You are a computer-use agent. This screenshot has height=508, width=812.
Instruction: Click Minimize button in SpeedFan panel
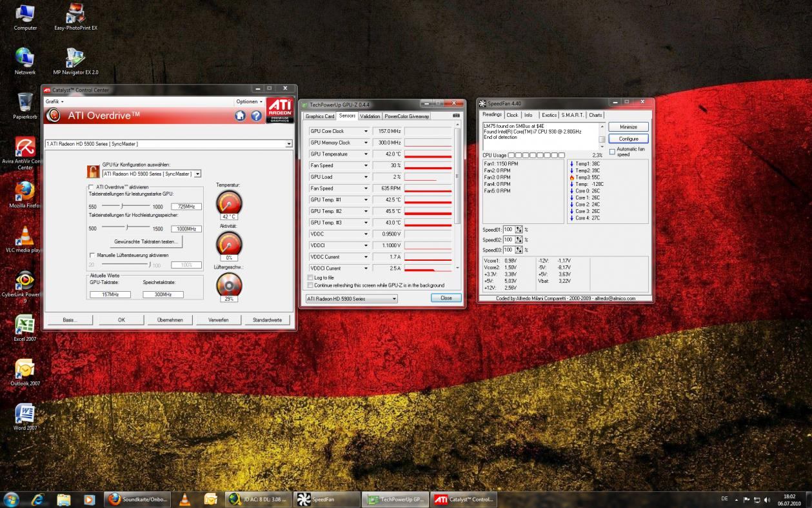point(628,127)
